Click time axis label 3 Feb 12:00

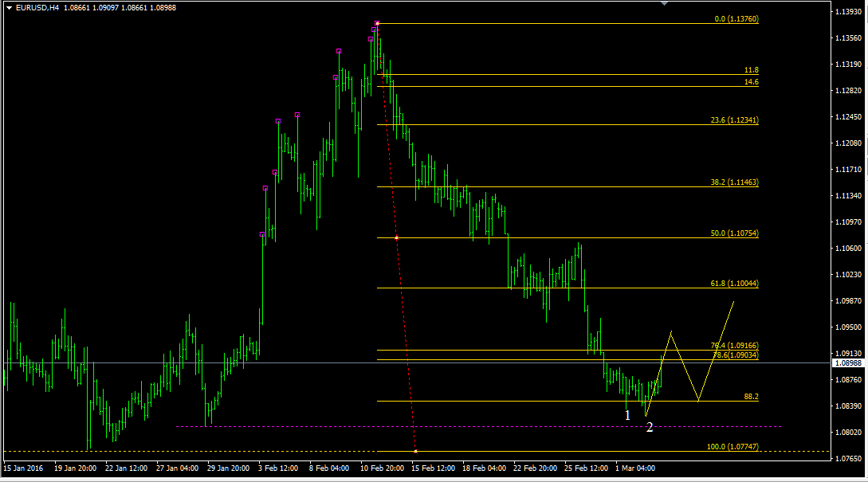coord(278,468)
